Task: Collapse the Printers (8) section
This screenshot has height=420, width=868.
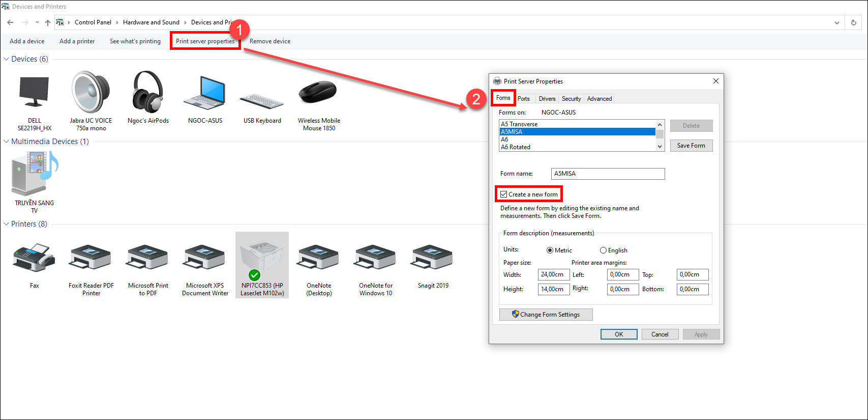Action: coord(6,224)
